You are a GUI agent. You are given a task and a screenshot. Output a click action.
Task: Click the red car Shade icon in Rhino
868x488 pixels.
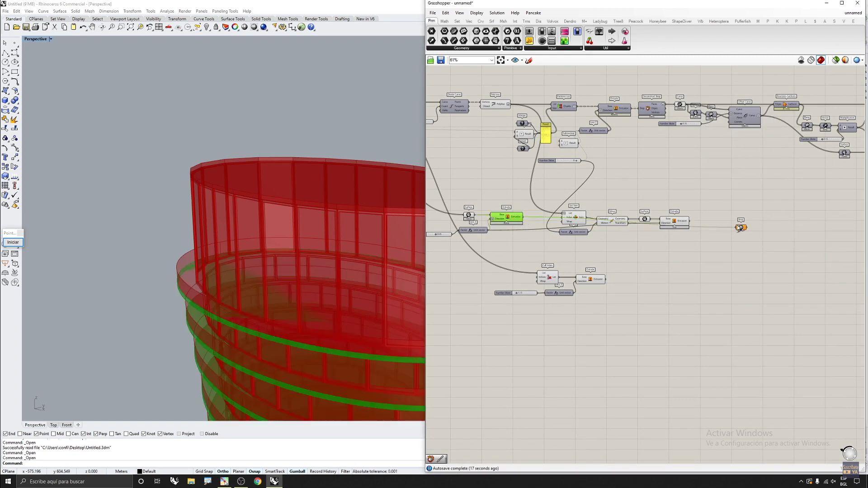(x=169, y=27)
